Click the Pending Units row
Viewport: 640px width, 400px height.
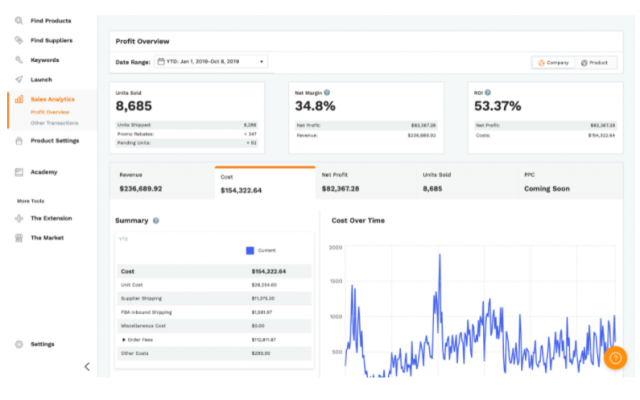click(x=187, y=143)
